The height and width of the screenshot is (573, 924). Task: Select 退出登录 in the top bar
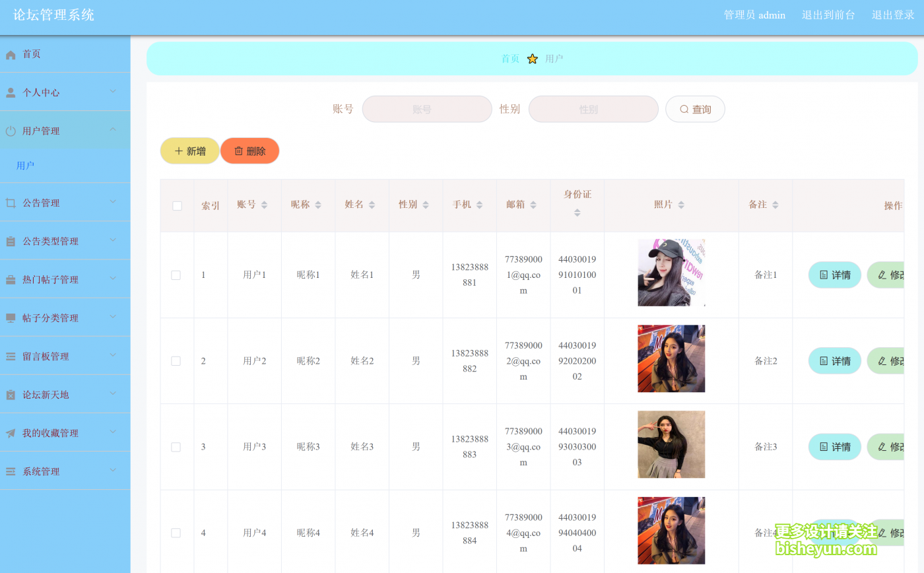[x=893, y=15]
